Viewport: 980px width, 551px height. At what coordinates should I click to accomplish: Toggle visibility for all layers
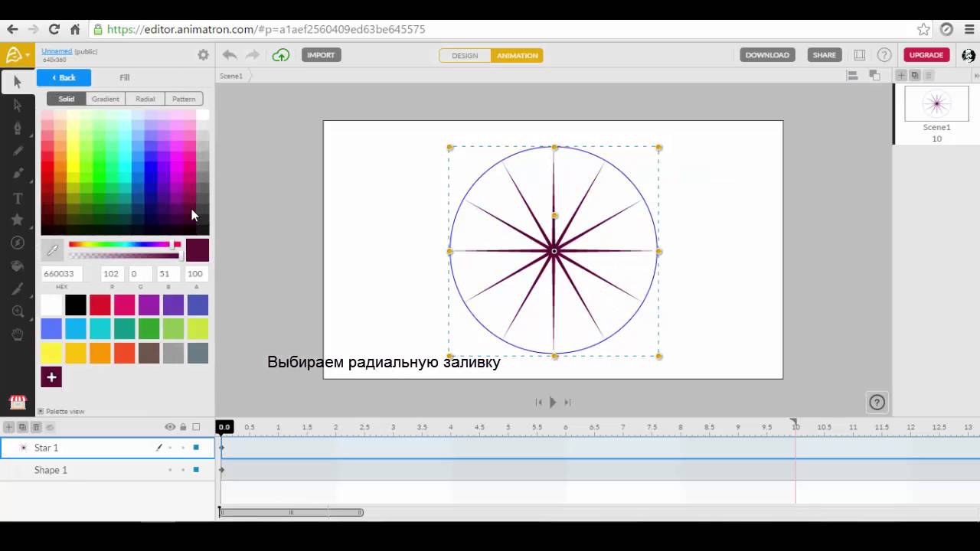(170, 427)
